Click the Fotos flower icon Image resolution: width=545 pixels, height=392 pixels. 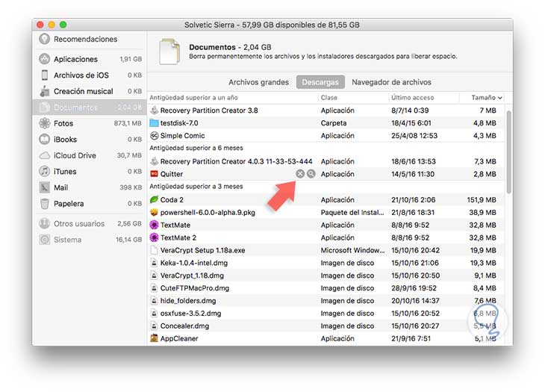pyautogui.click(x=45, y=123)
